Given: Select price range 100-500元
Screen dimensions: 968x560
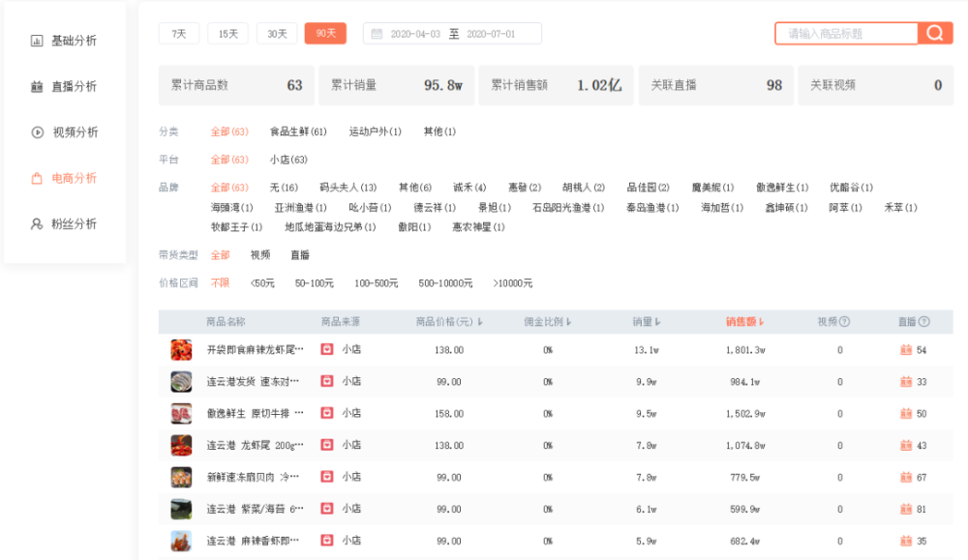Looking at the screenshot, I should [376, 283].
